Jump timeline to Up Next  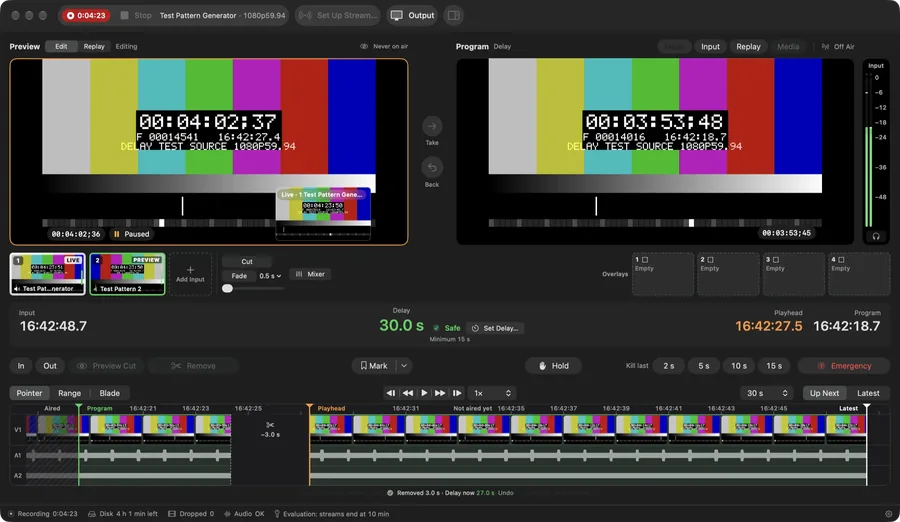824,393
